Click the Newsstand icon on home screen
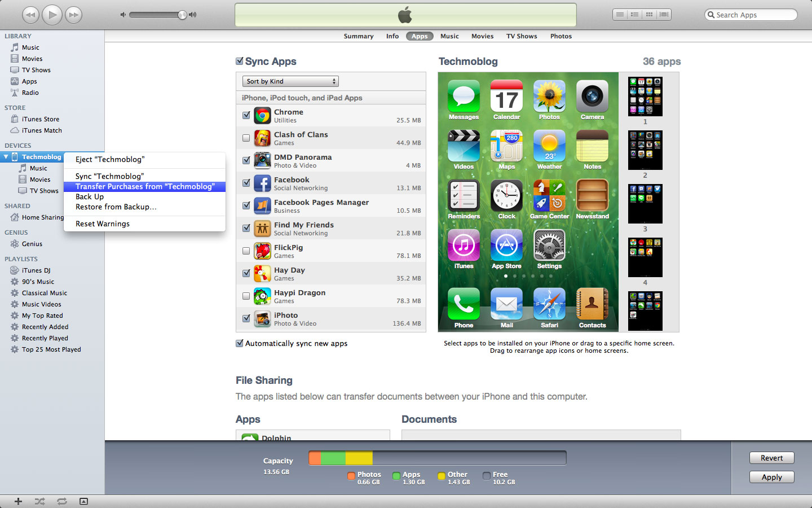This screenshot has height=508, width=812. 592,195
